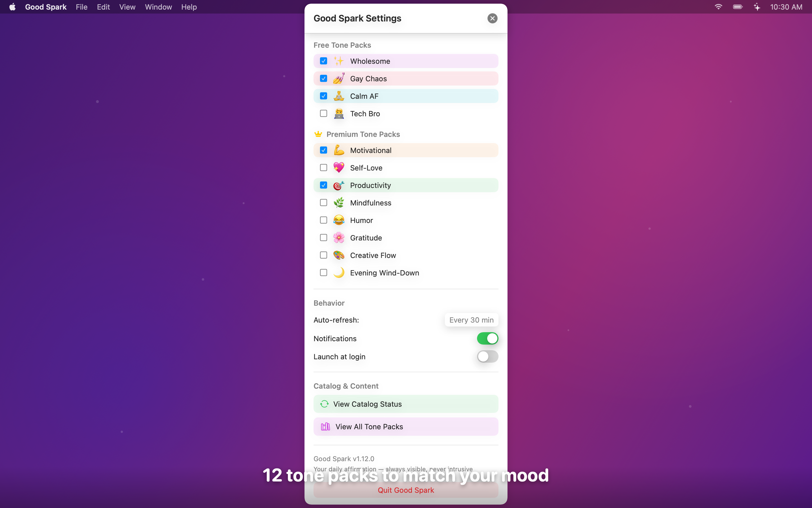This screenshot has height=508, width=812.
Task: Turn off the Notifications switch
Action: [487, 338]
